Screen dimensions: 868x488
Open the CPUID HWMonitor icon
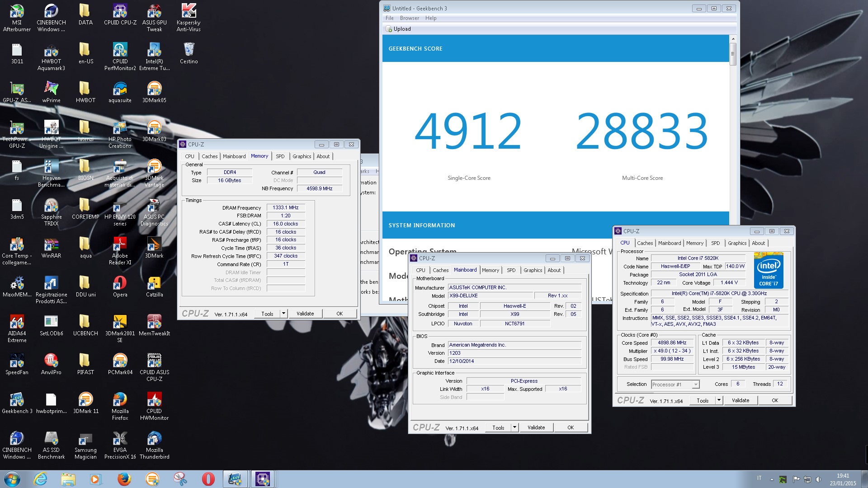[154, 406]
